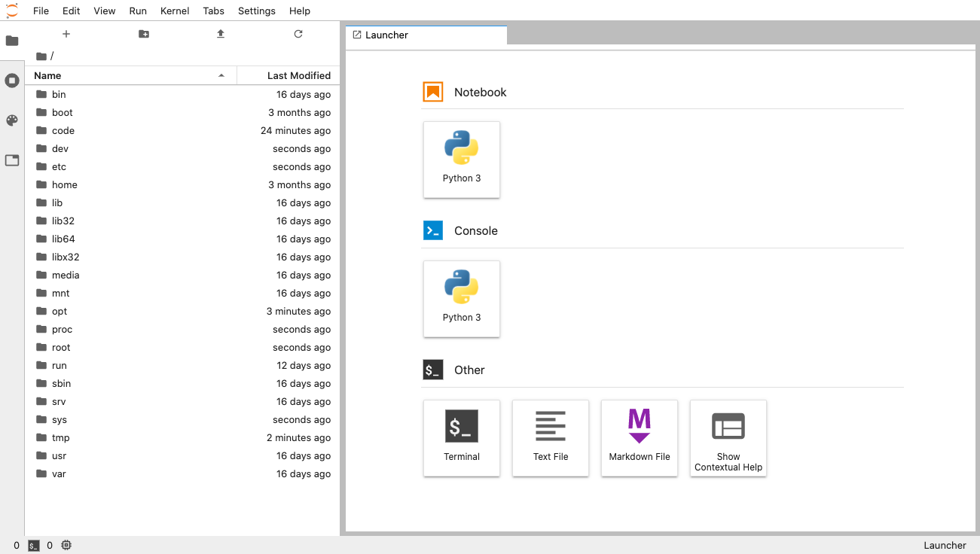Image resolution: width=980 pixels, height=554 pixels.
Task: Reverse sorting with the Name column arrow
Action: click(221, 75)
